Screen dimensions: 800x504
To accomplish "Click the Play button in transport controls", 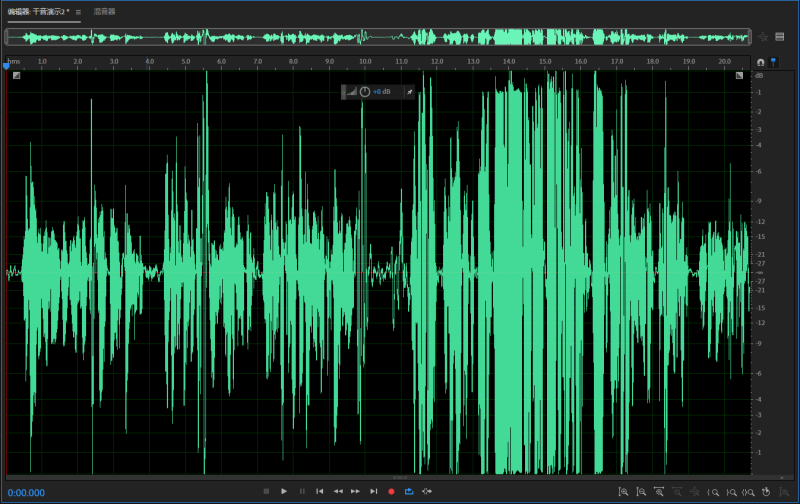I will tap(284, 491).
